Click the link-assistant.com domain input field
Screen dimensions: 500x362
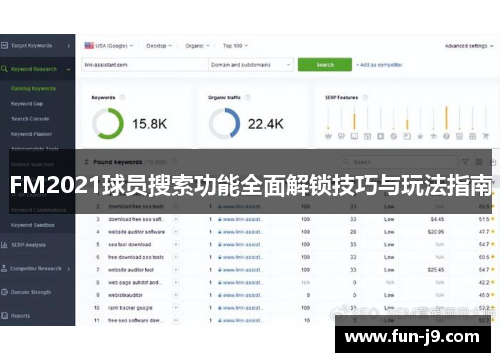tap(145, 65)
